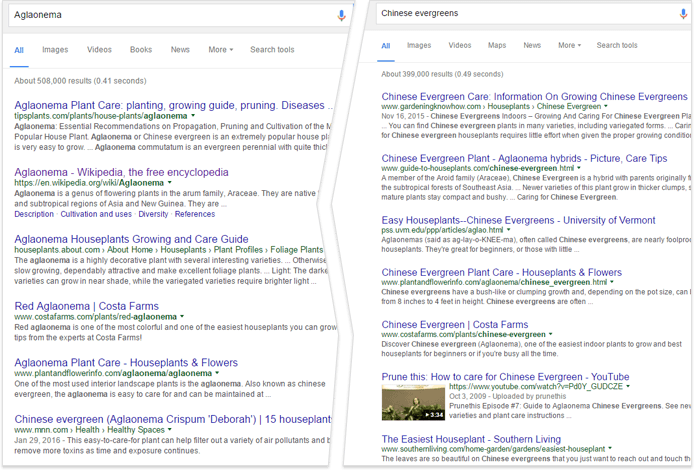Open News tab in Aglaonema search
Image resolution: width=694 pixels, height=470 pixels.
[180, 50]
